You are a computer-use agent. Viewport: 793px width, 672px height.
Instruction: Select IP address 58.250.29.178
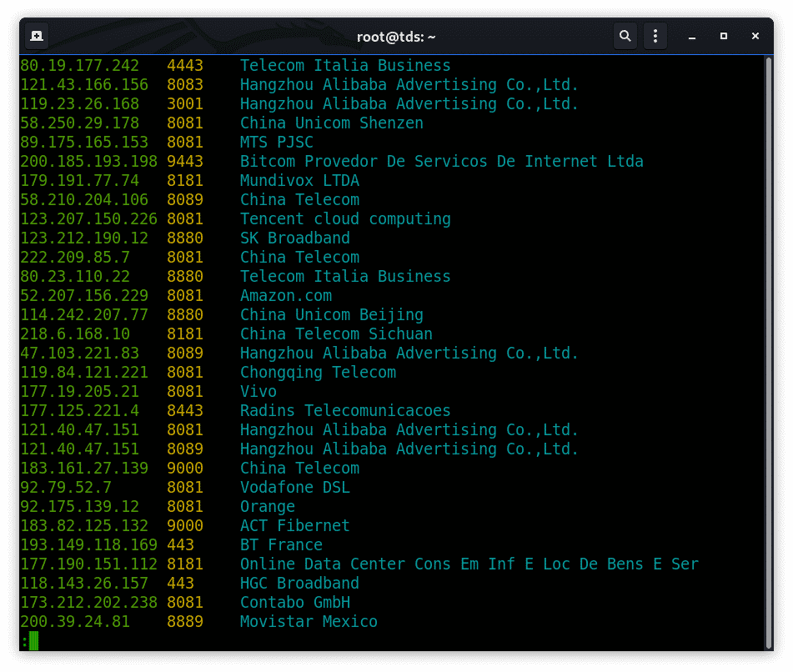point(79,123)
